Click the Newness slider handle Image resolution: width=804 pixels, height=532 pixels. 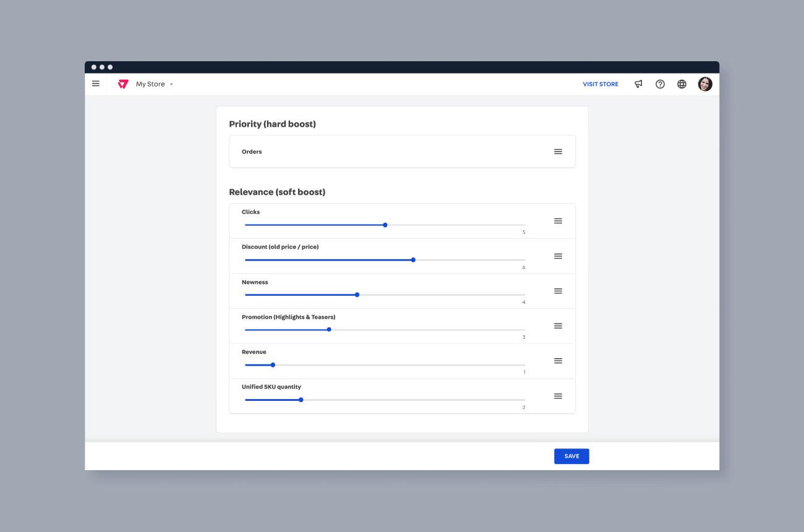click(x=357, y=294)
